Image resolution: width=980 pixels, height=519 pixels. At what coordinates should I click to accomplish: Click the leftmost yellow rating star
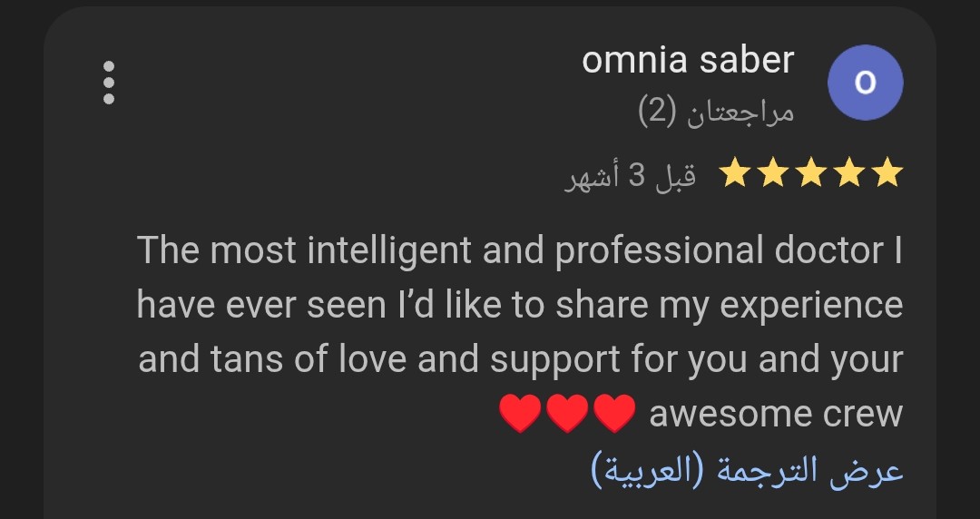(734, 172)
